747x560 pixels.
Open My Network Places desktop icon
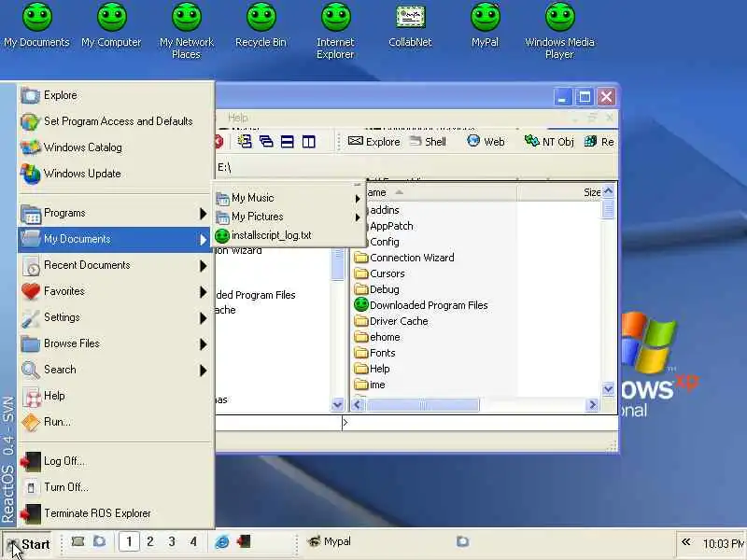coord(186,31)
